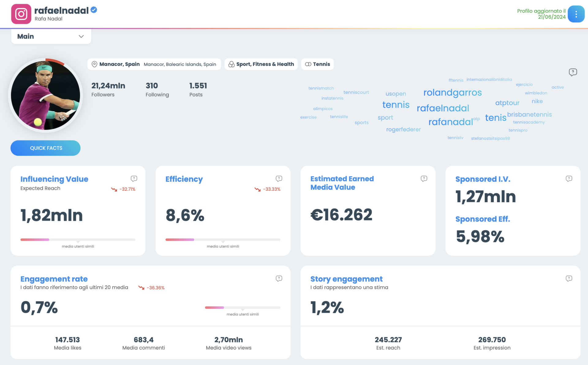Viewport: 588px width, 365px height.
Task: Click the 1,82mln Influencing Value figure
Action: pos(51,215)
